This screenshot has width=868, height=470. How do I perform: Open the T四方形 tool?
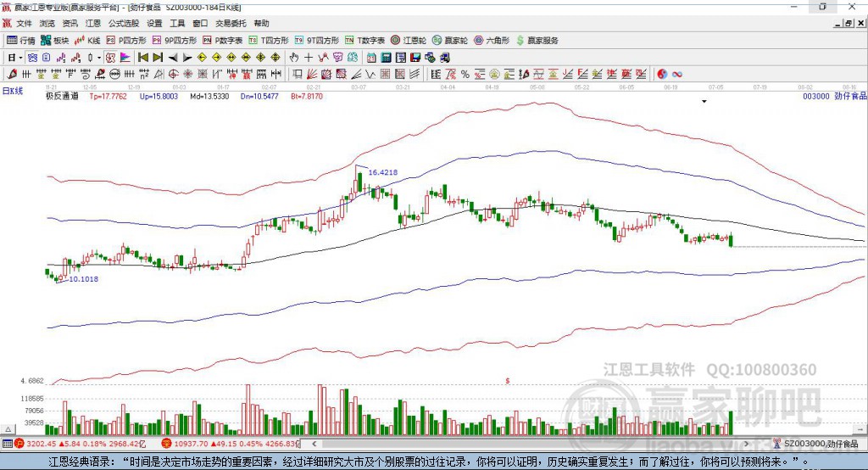(x=269, y=41)
